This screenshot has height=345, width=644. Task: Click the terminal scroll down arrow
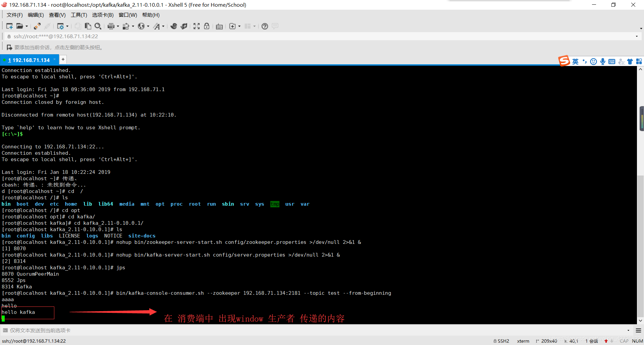click(x=640, y=321)
